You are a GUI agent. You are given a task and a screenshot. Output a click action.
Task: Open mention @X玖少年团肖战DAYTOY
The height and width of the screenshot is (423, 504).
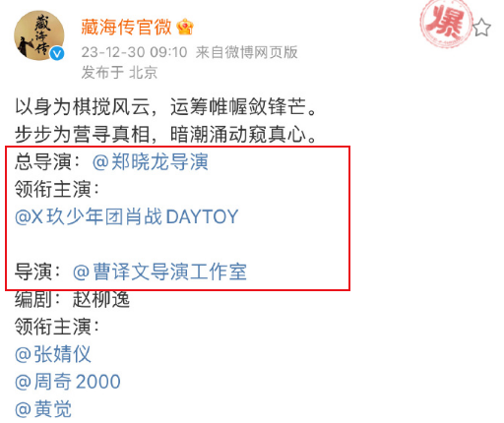point(127,216)
